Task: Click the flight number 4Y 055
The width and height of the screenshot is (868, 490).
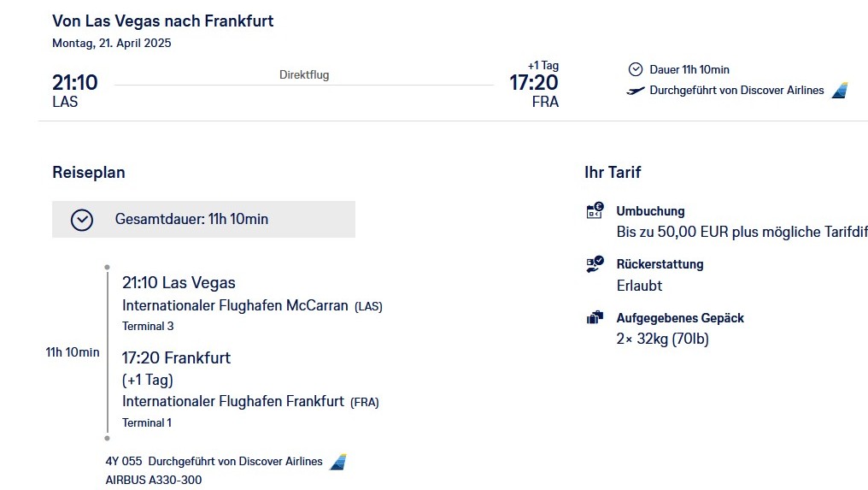Action: coord(124,461)
